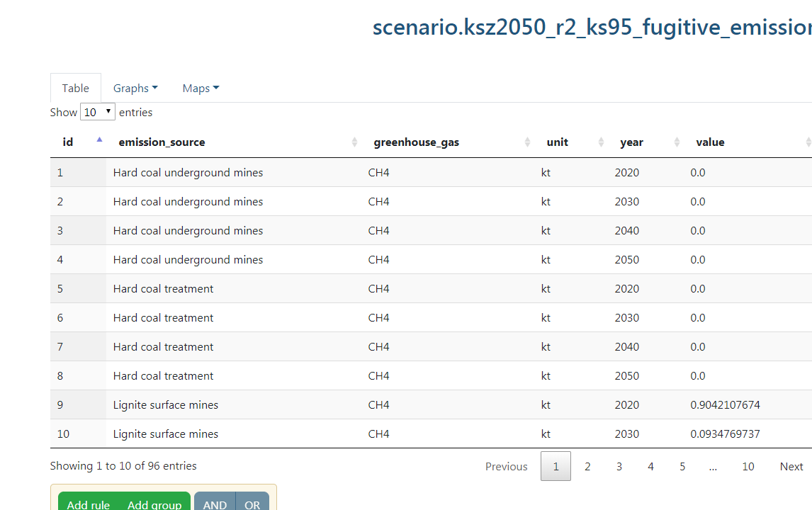Click year 2020 in row 1
The image size is (812, 510).
point(626,172)
